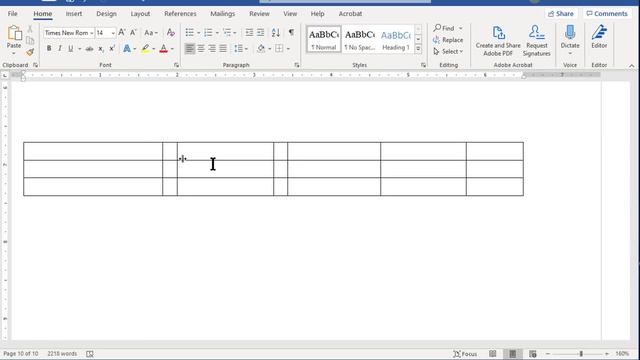This screenshot has width=640, height=360.
Task: Toggle Italic formatting
Action: point(60,49)
